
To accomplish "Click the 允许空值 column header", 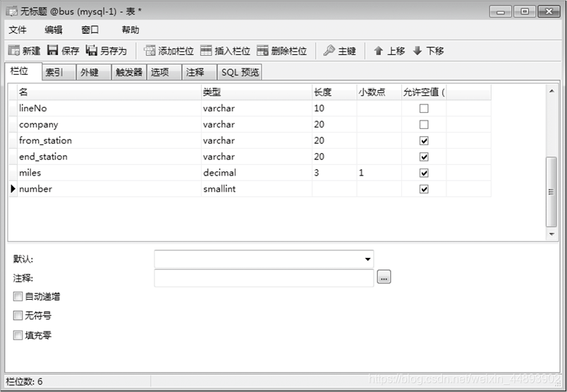I will 424,92.
